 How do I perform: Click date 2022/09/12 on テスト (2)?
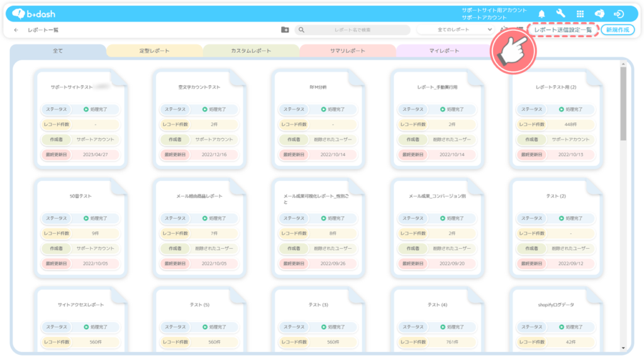(x=570, y=263)
